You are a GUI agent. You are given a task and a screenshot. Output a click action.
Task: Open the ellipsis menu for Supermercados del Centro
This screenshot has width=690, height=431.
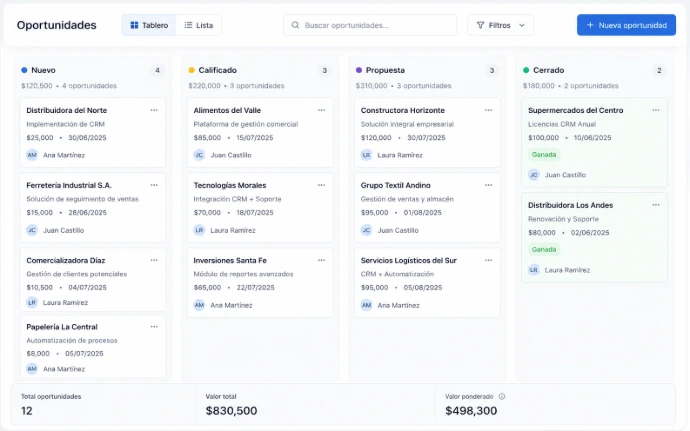click(x=656, y=110)
